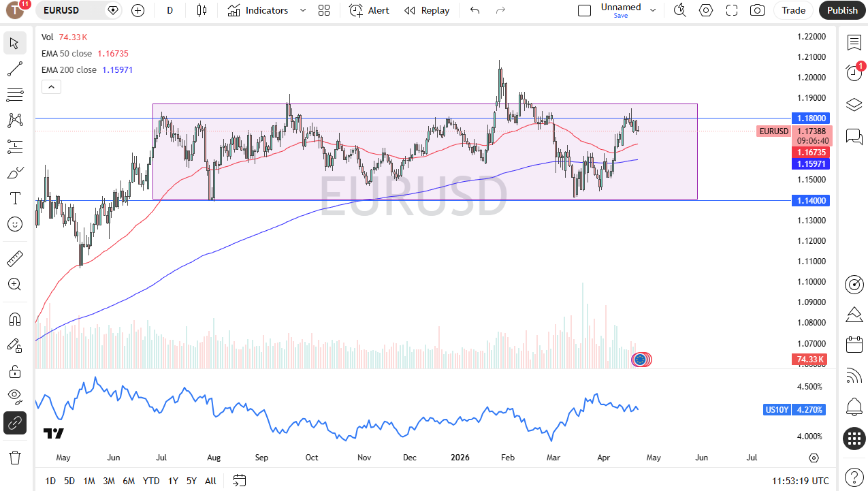Switch range to 1D
This screenshot has width=868, height=491.
(50, 481)
